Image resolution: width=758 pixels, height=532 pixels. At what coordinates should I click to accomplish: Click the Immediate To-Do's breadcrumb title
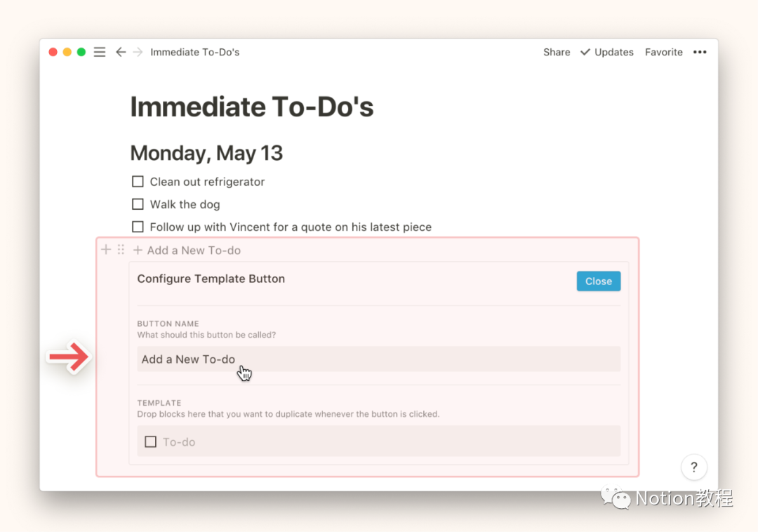coord(194,52)
